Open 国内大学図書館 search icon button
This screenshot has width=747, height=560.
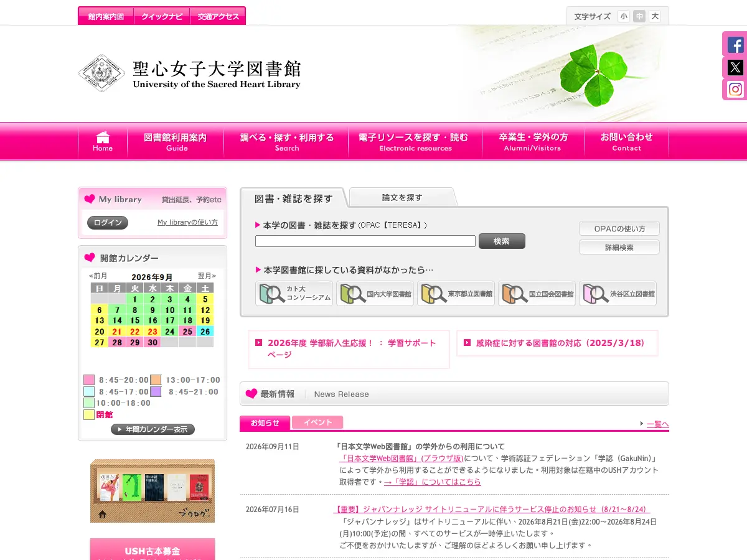click(375, 293)
